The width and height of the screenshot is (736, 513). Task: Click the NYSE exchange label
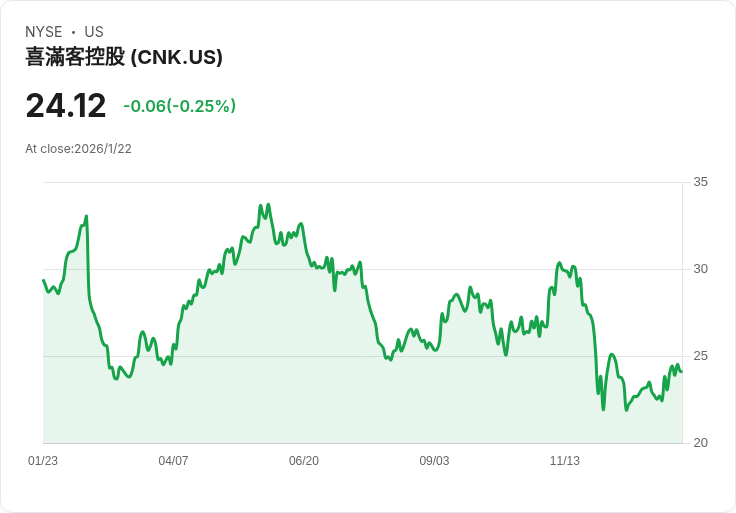[44, 32]
